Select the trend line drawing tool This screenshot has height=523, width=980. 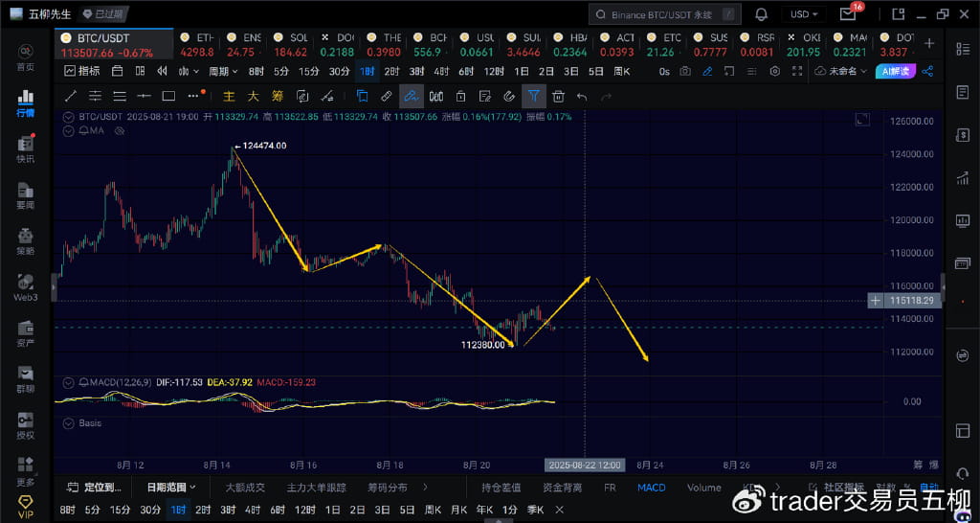click(71, 97)
